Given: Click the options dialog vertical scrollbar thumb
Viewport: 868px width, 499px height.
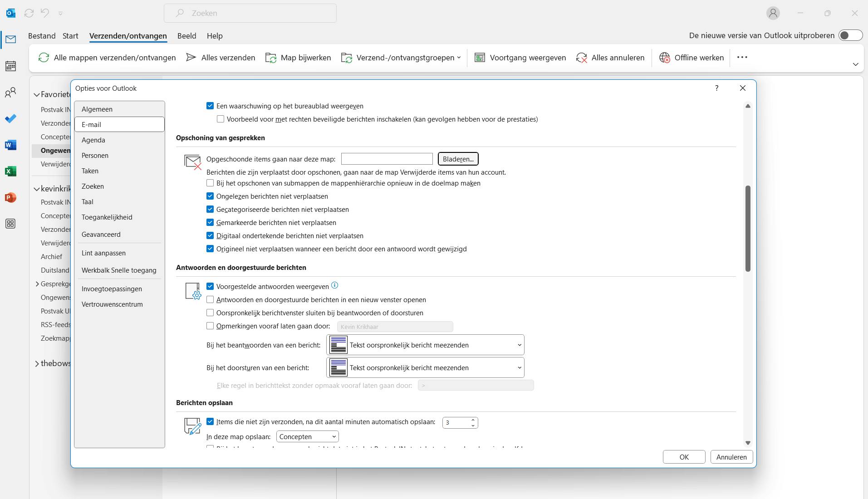Looking at the screenshot, I should point(748,229).
